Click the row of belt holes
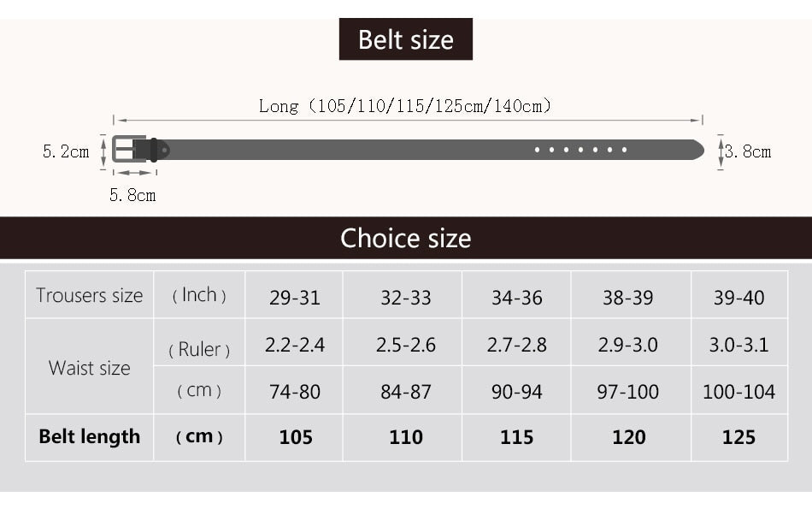 tap(581, 151)
